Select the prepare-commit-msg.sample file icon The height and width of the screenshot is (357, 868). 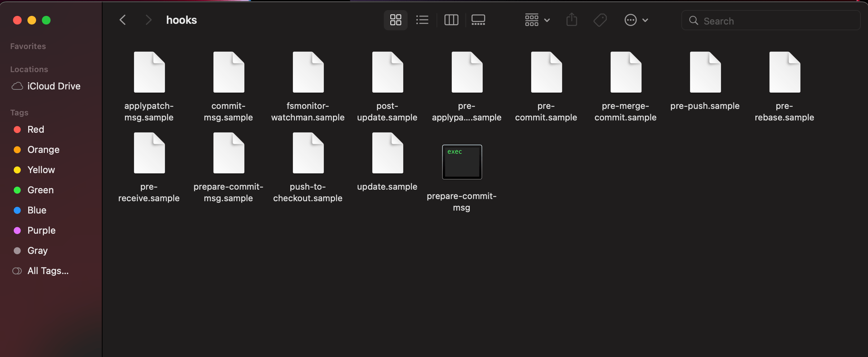229,153
